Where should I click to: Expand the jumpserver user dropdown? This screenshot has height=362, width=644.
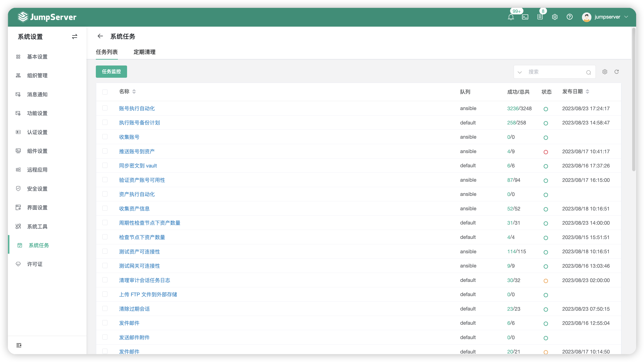[605, 17]
